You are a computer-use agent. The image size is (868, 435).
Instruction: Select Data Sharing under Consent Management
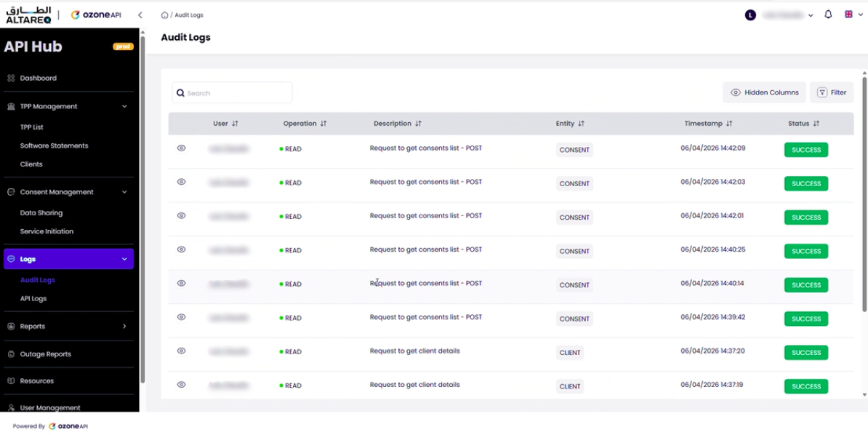tap(41, 212)
